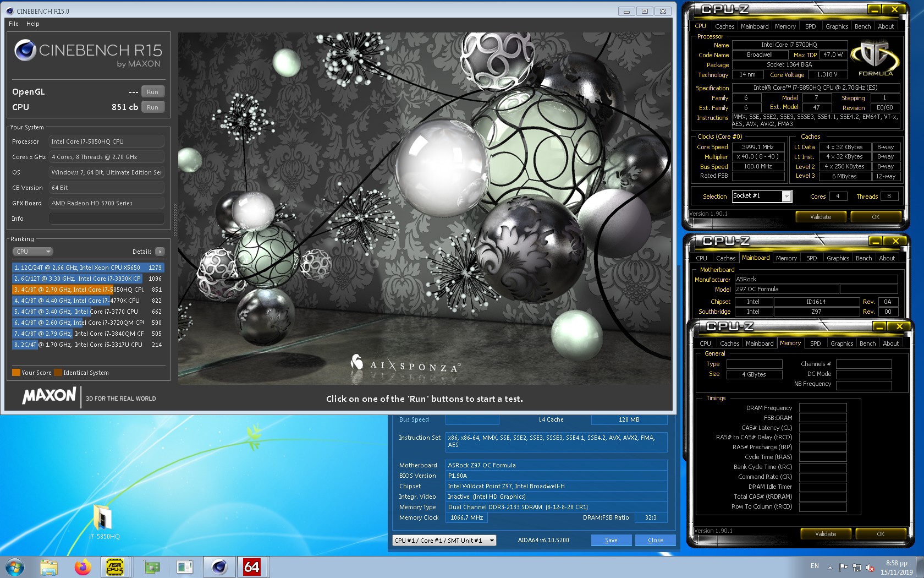Click the 851 cb CPU score value
This screenshot has height=578, width=924.
click(125, 107)
